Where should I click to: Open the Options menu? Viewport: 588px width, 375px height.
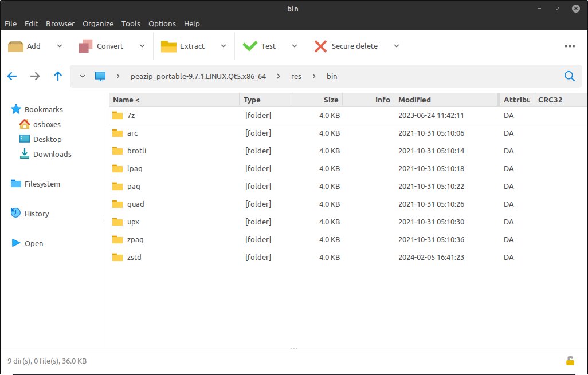point(162,23)
